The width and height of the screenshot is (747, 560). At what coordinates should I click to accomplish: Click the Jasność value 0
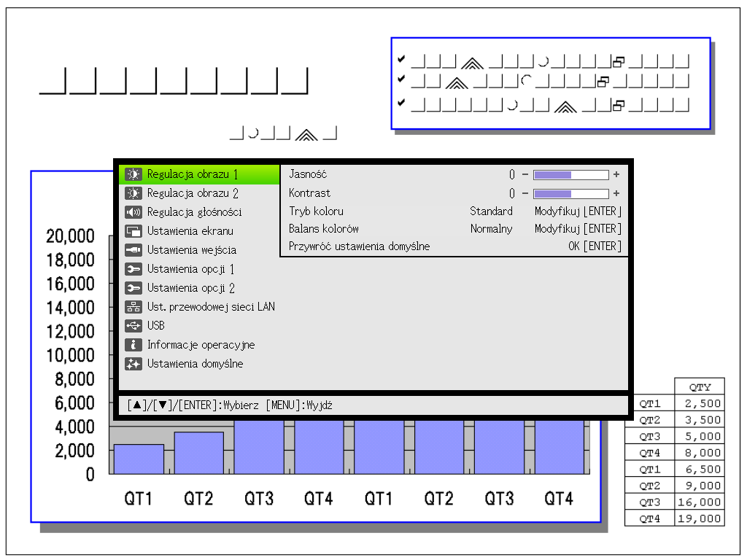[511, 175]
